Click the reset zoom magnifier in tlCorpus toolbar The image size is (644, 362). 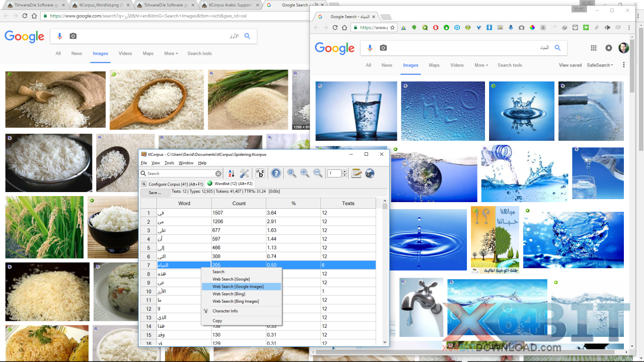click(292, 173)
